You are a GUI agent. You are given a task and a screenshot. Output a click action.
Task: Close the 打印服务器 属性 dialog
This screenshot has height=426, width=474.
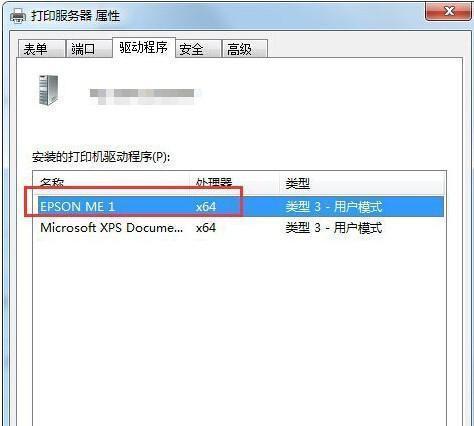point(449,12)
